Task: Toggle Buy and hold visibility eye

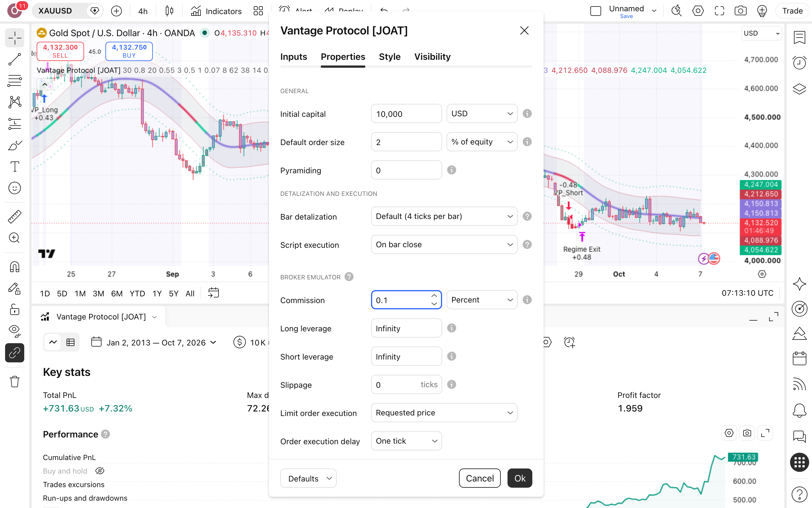Action: [x=100, y=471]
